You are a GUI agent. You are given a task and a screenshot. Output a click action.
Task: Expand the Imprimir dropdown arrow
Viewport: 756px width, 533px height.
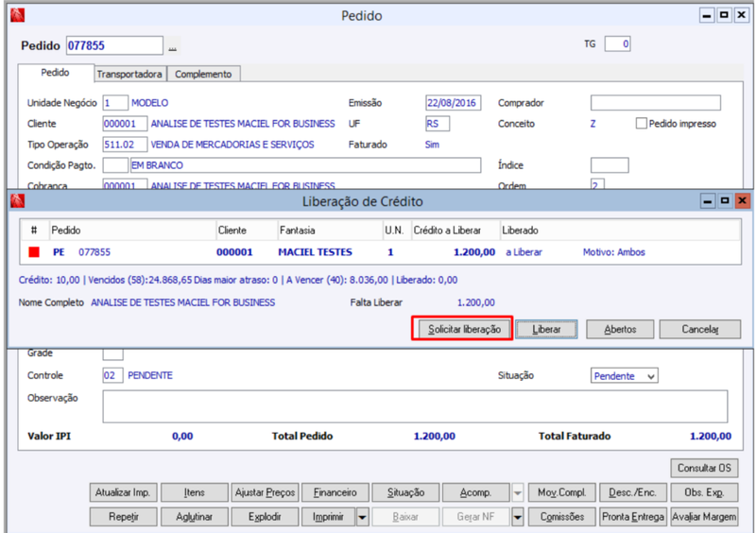click(362, 517)
